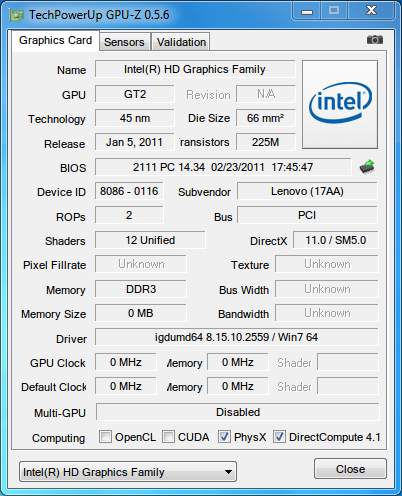This screenshot has width=402, height=496.
Task: Click the Transistors value 225M
Action: pyautogui.click(x=266, y=142)
